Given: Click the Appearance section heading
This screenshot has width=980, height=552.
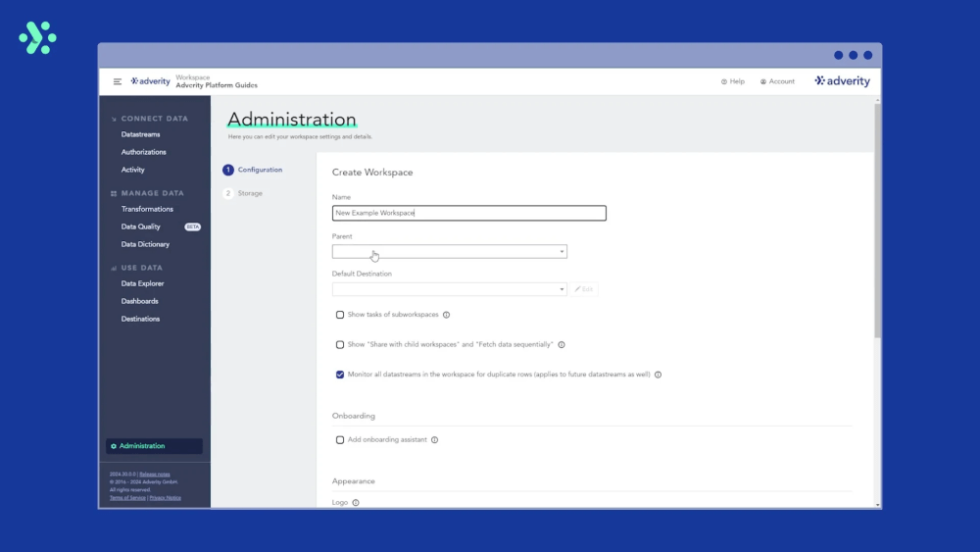Looking at the screenshot, I should coord(353,480).
